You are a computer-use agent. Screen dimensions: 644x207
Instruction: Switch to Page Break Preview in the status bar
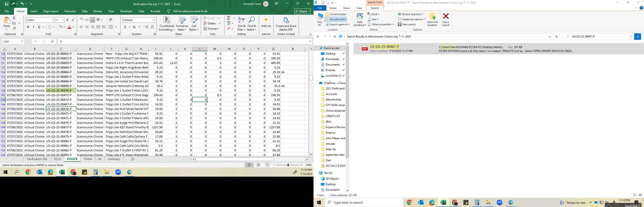(268, 165)
